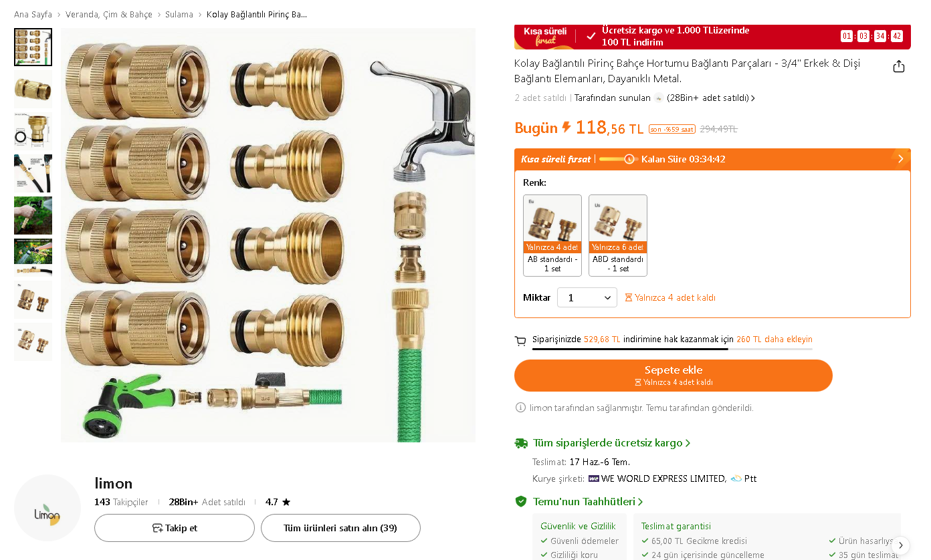This screenshot has width=931, height=560.
Task: Click the orange arrow on limited-time deal bar
Action: coord(900,159)
